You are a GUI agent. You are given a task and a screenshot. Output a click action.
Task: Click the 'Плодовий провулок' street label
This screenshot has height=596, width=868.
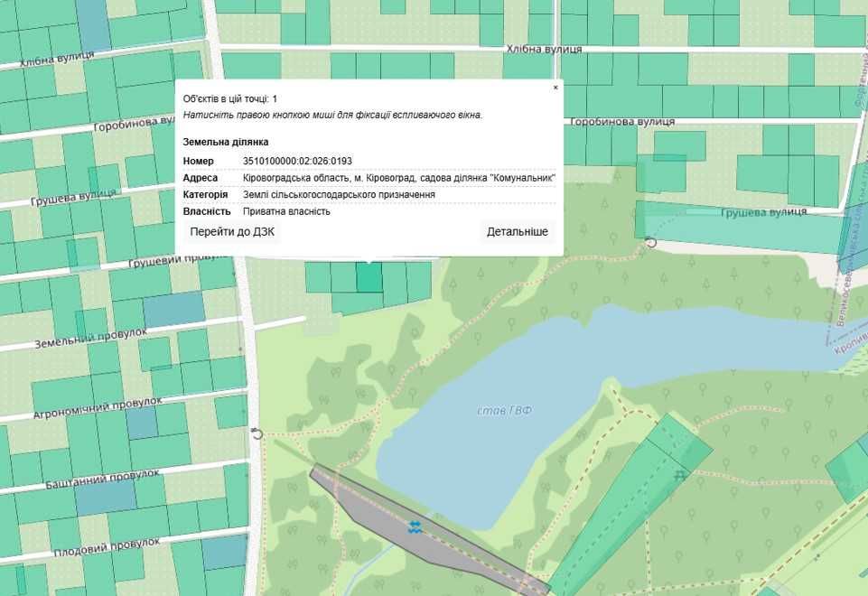click(107, 546)
